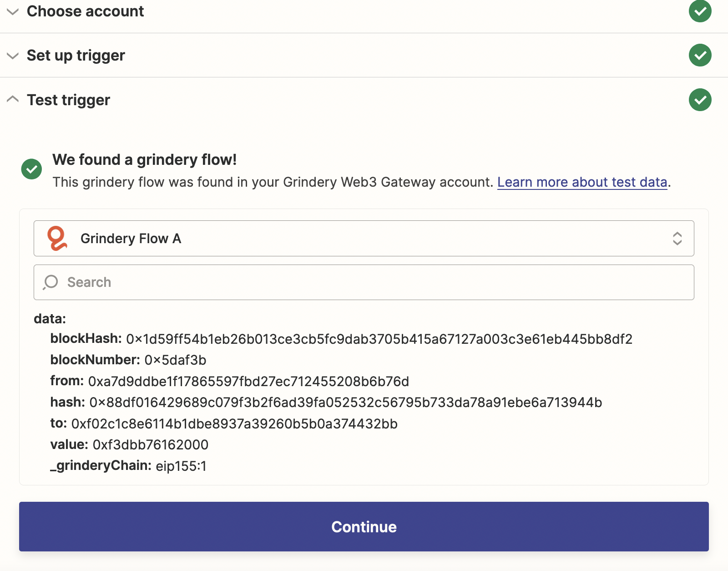
Task: Click the Test trigger green checkmark
Action: pos(700,100)
